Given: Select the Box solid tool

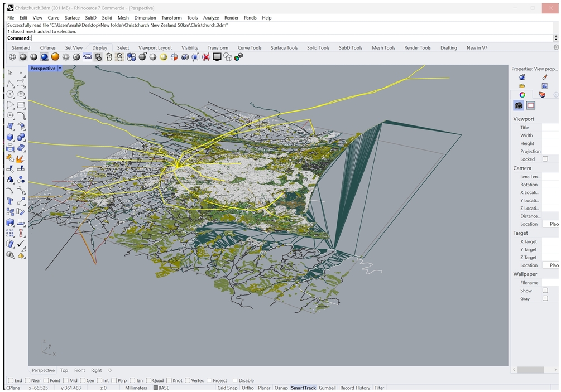Looking at the screenshot, I should [10, 137].
